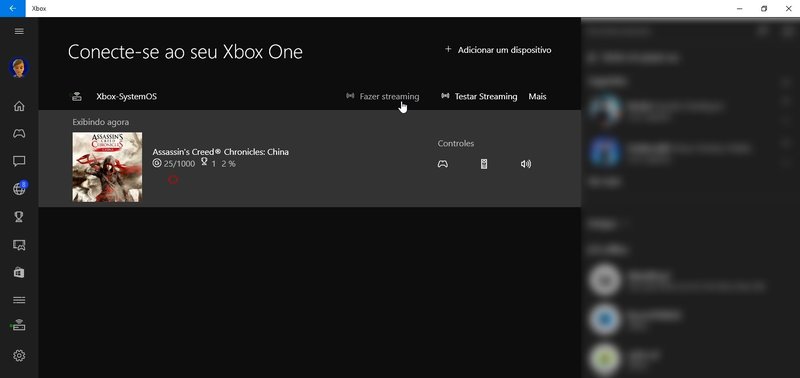Click the Exibindo agora label

coord(101,122)
